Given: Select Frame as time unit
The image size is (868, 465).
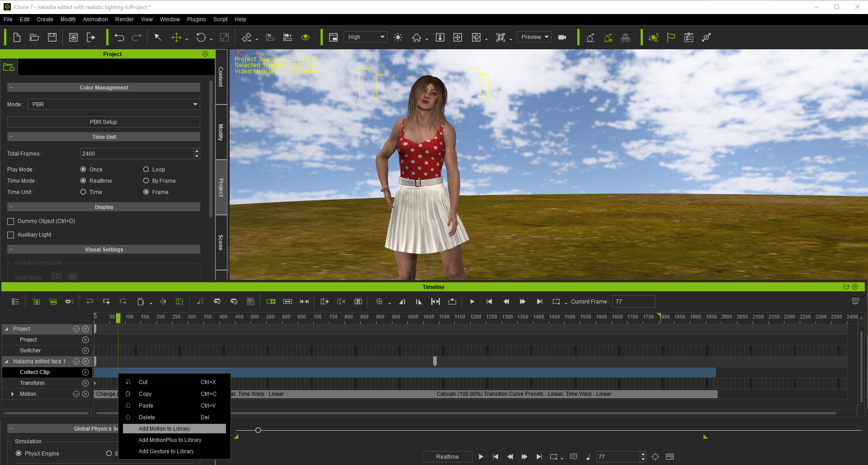Looking at the screenshot, I should pyautogui.click(x=146, y=192).
